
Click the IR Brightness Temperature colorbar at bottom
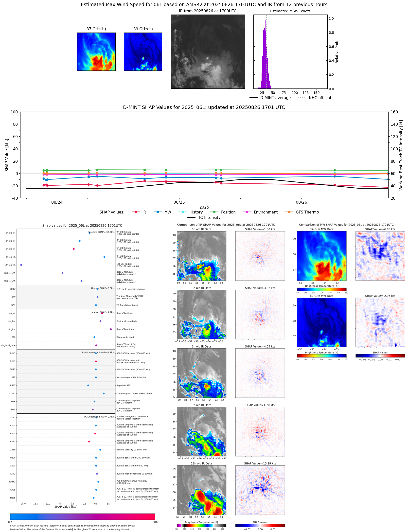point(201,525)
